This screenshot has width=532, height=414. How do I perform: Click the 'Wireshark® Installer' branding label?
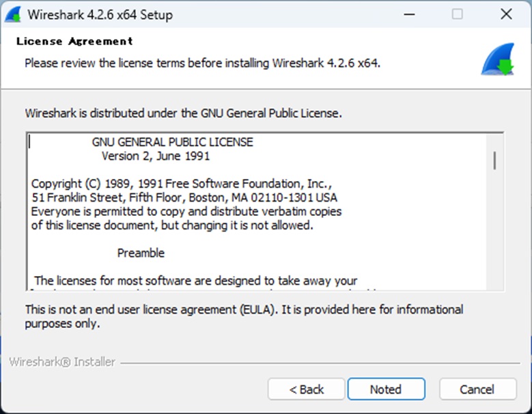(x=62, y=362)
